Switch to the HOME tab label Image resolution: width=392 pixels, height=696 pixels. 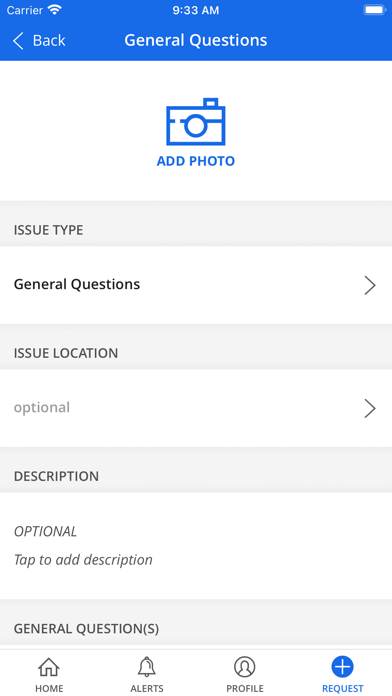(49, 688)
